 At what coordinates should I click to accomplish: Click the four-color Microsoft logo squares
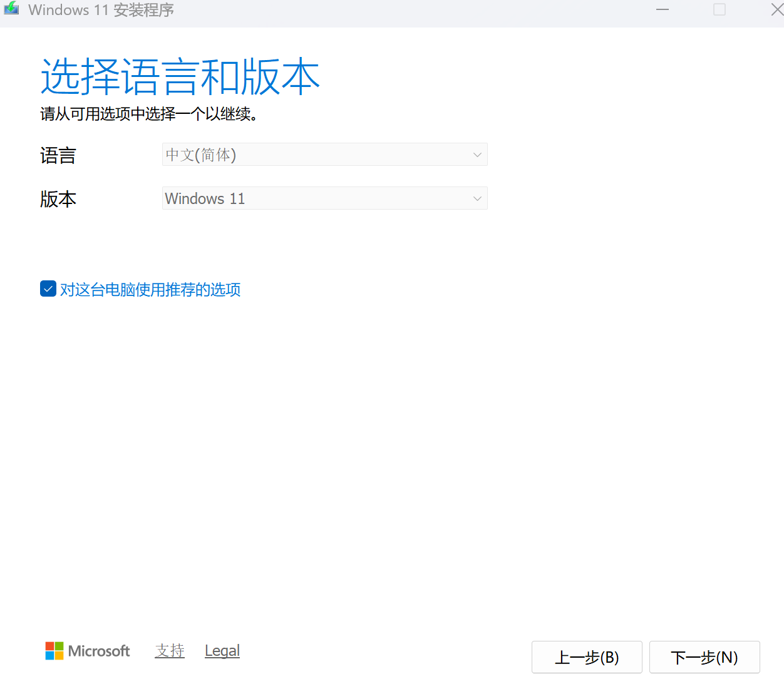[54, 651]
